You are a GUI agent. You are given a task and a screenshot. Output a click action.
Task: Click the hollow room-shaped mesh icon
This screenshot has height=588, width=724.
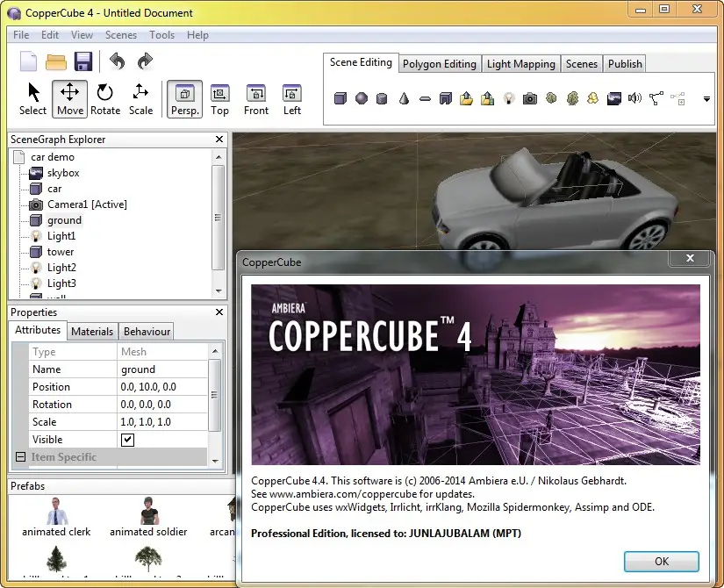click(446, 98)
